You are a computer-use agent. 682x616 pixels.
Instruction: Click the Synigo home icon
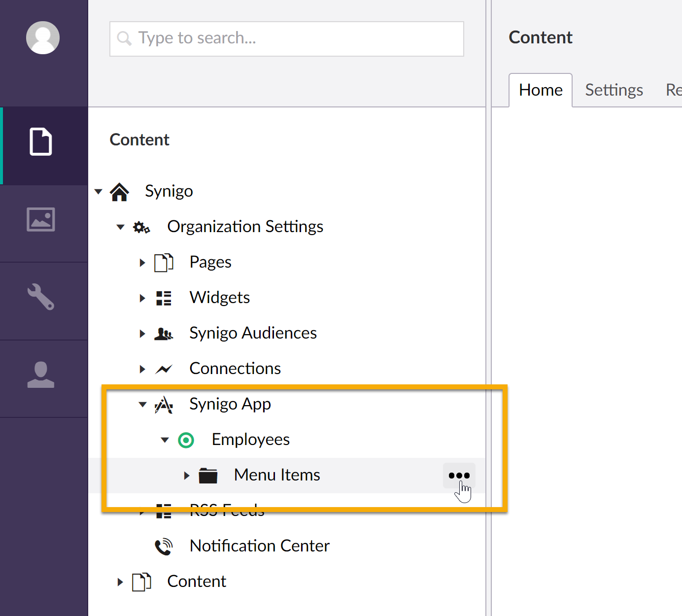tap(119, 192)
